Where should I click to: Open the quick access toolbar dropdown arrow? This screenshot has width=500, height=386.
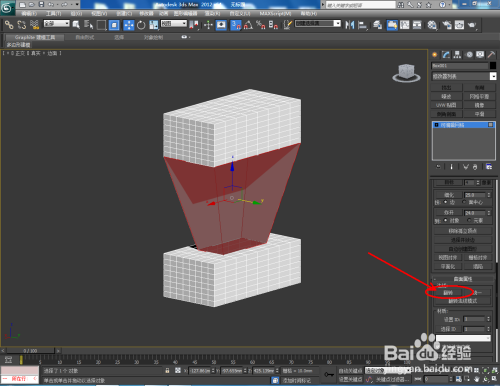[x=77, y=4]
